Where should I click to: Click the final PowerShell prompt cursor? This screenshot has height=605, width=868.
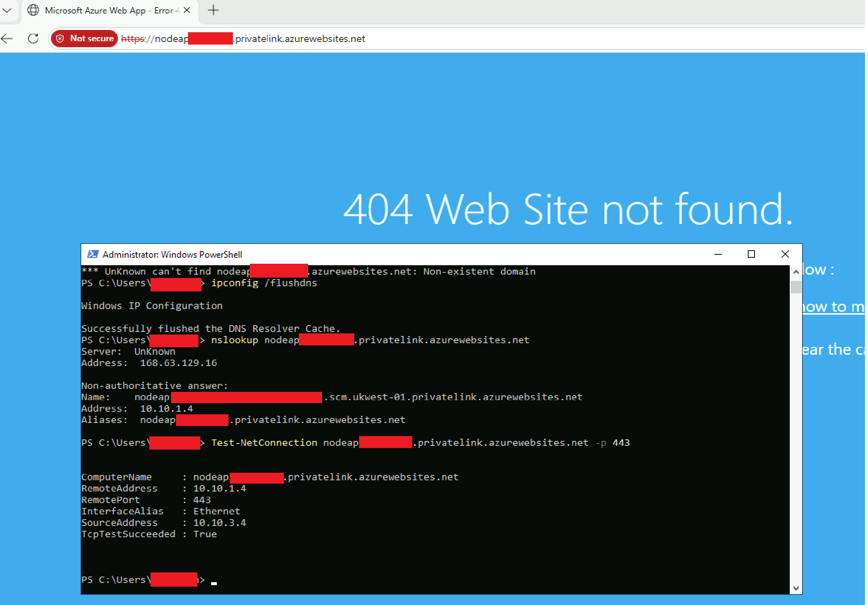(215, 583)
